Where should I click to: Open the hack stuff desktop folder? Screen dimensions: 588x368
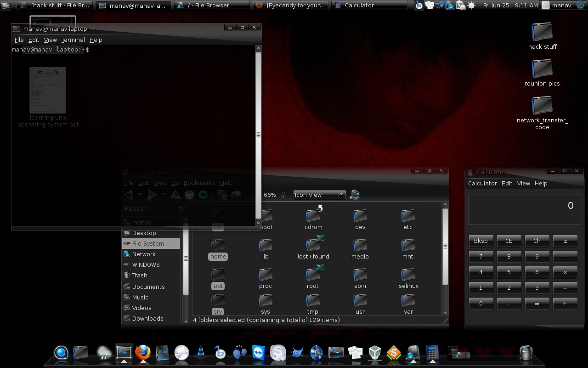pos(542,36)
